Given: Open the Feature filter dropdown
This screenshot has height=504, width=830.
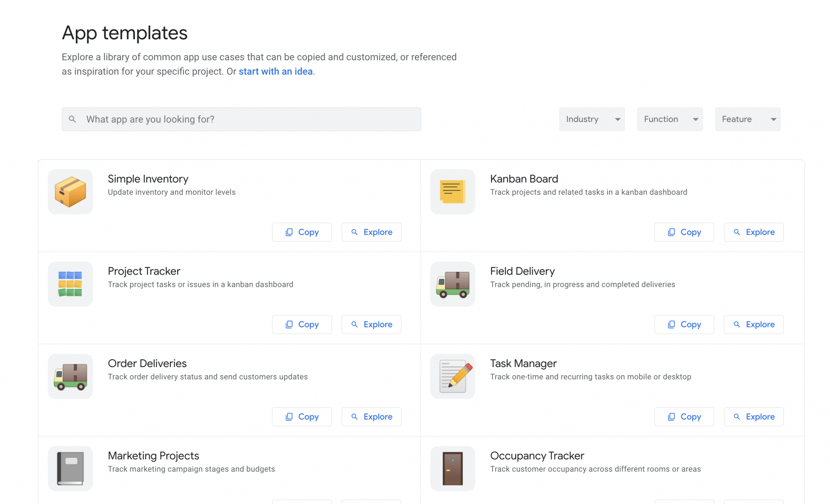Looking at the screenshot, I should (x=747, y=119).
